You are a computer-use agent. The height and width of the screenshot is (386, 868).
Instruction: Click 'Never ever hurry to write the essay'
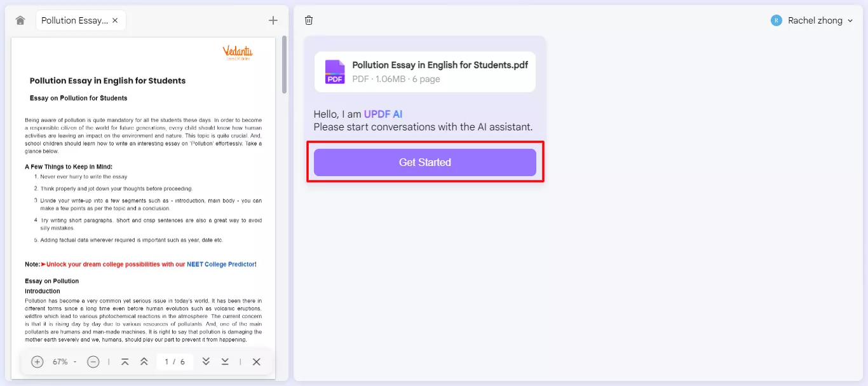[x=84, y=177]
